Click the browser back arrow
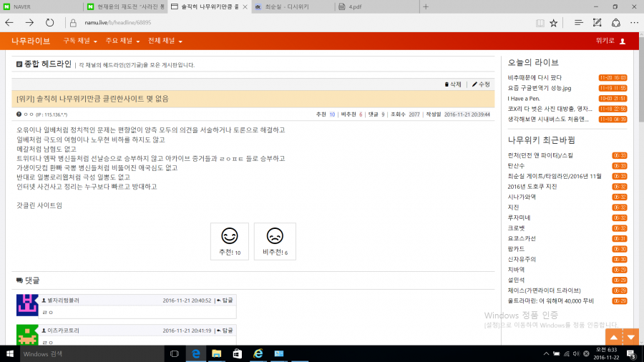 (x=9, y=23)
